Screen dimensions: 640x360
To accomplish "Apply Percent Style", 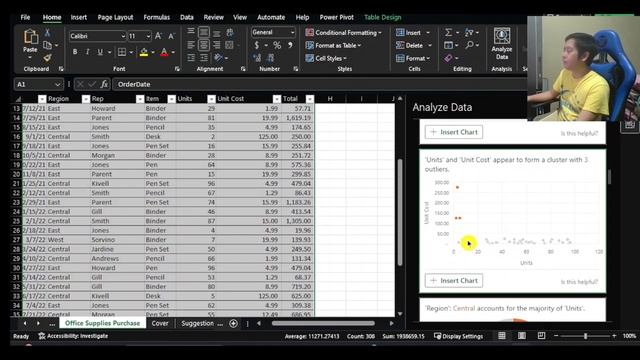I will [277, 45].
